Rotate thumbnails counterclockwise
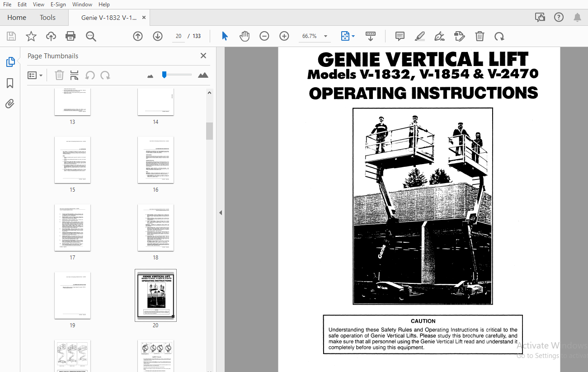This screenshot has height=372, width=588. (x=90, y=75)
